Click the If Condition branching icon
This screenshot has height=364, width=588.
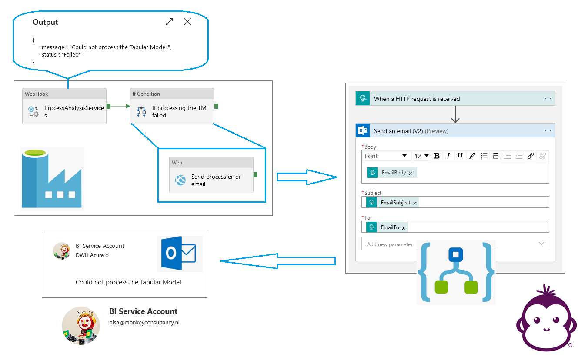pyautogui.click(x=141, y=111)
